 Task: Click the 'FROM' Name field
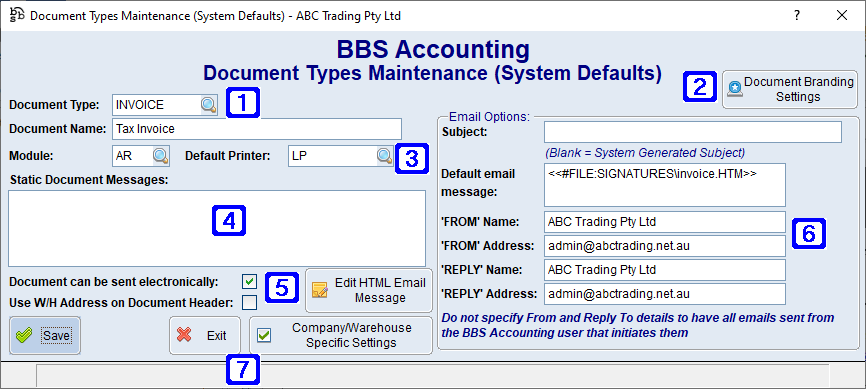click(x=664, y=222)
